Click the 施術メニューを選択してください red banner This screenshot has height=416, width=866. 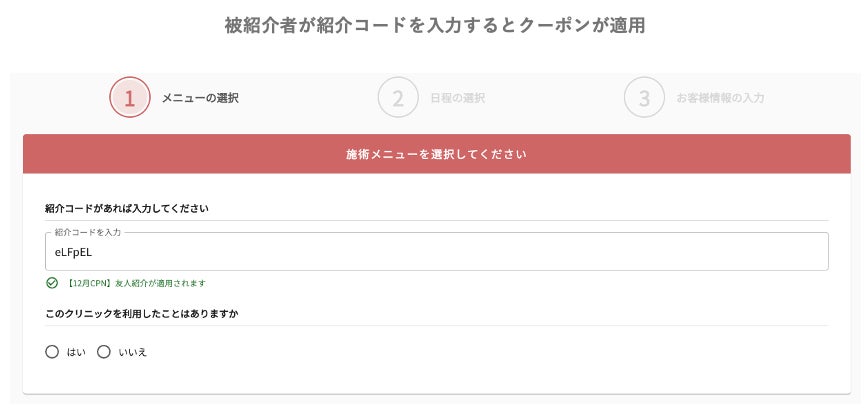(x=436, y=155)
